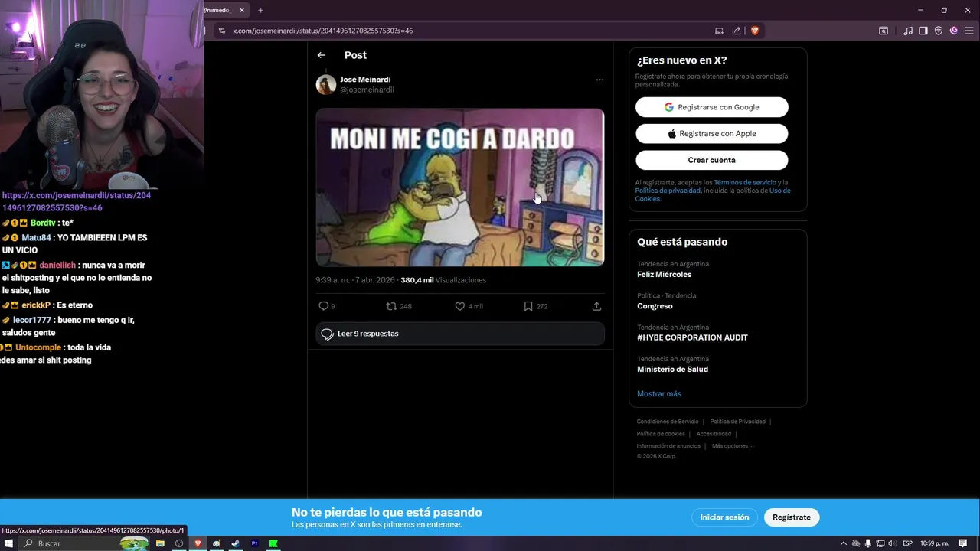Open the Leo AI swirl icon

point(954,31)
